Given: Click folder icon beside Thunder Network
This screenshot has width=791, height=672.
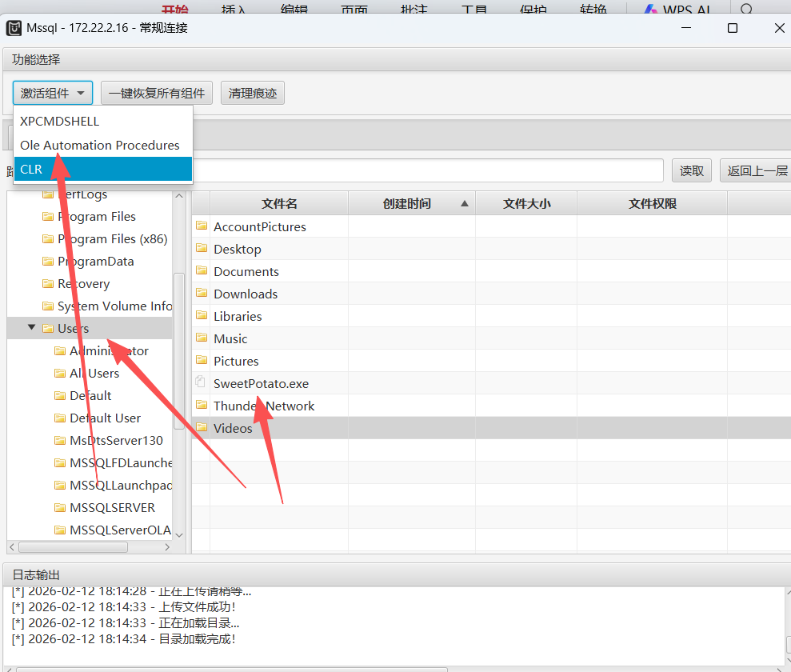Looking at the screenshot, I should (x=202, y=405).
